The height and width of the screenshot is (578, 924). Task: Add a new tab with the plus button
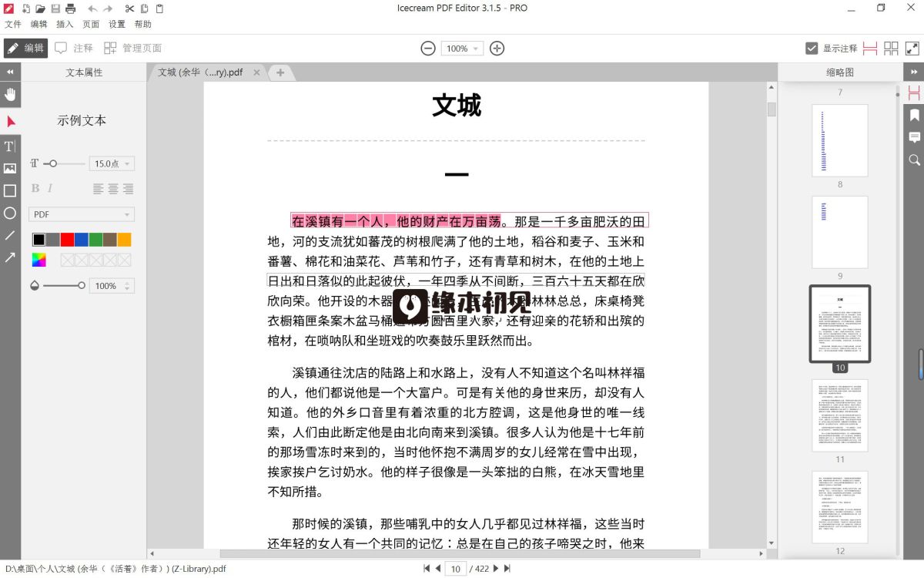[x=280, y=72]
